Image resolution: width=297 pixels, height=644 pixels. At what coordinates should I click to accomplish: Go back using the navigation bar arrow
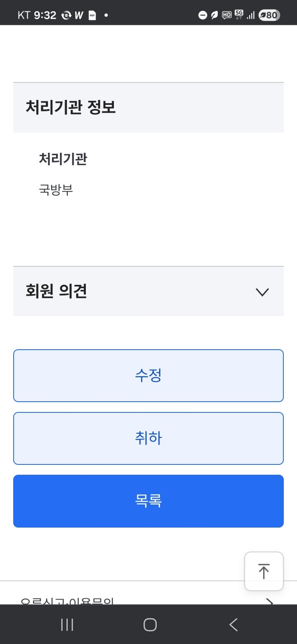(233, 625)
